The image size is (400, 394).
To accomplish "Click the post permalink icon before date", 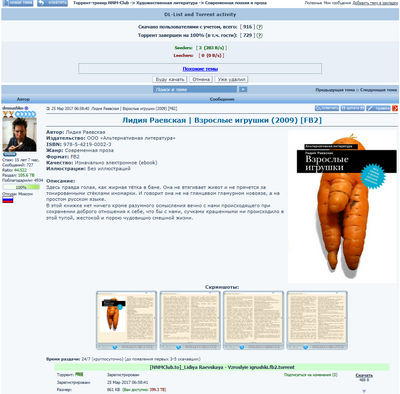I will 48,109.
